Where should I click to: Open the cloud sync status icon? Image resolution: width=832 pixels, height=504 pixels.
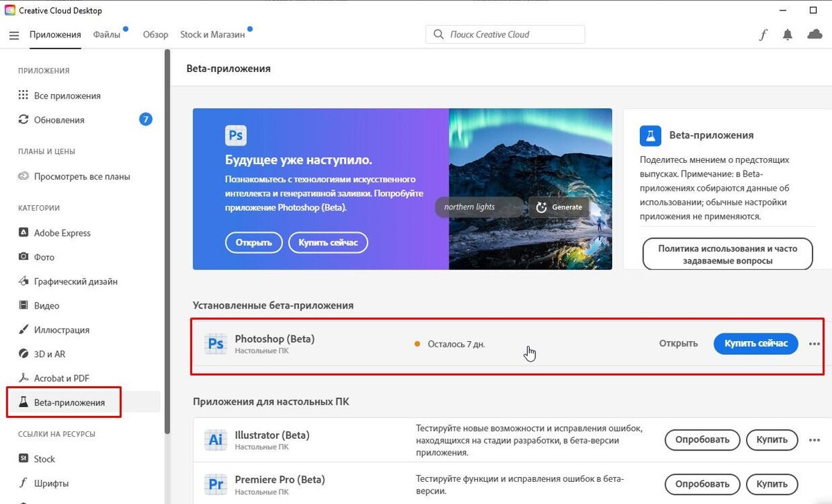click(815, 35)
